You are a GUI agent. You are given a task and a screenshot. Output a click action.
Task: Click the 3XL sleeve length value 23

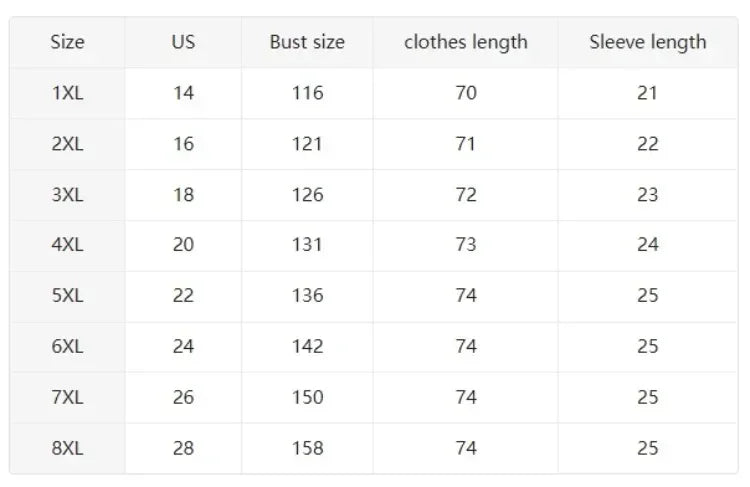click(647, 195)
